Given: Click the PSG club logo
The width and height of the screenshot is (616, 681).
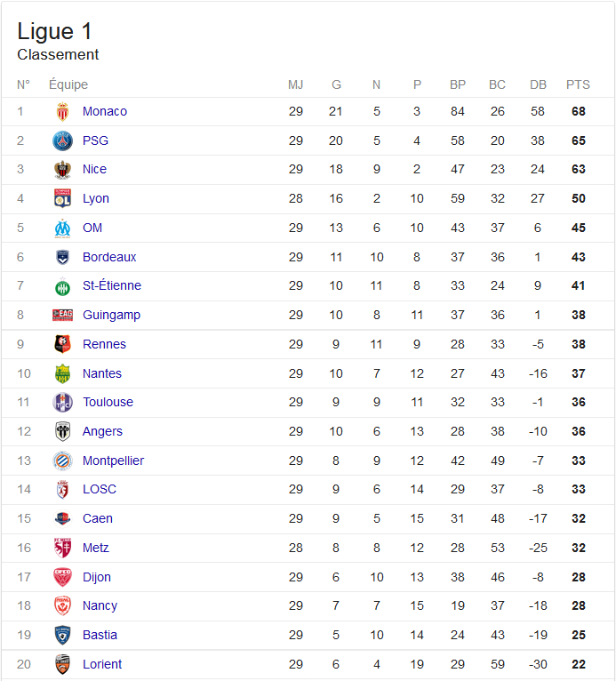Looking at the screenshot, I should 62,141.
